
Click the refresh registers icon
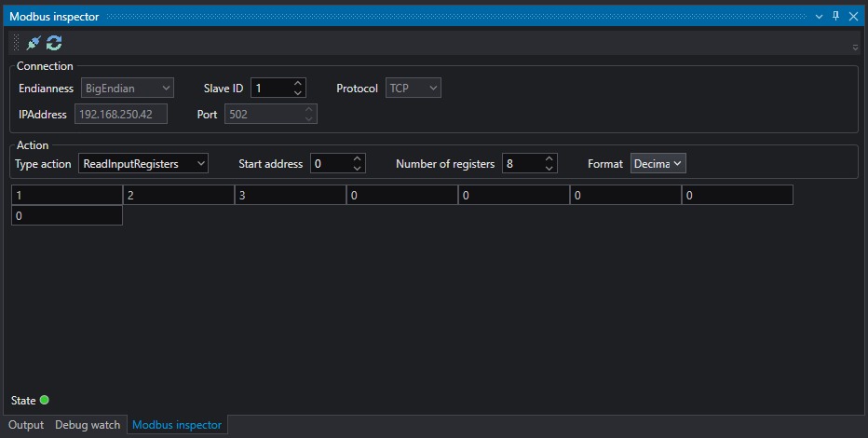coord(54,43)
